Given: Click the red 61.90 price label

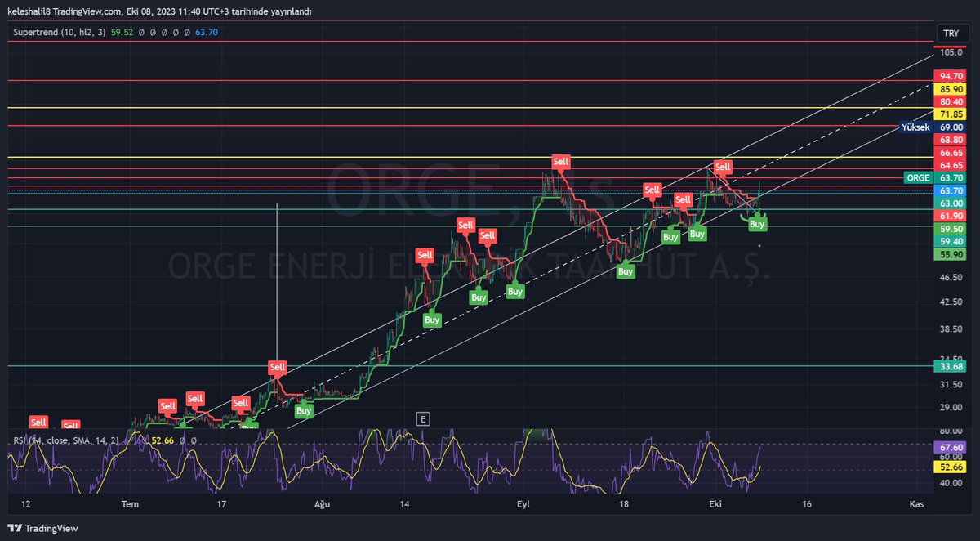Looking at the screenshot, I should tap(951, 216).
